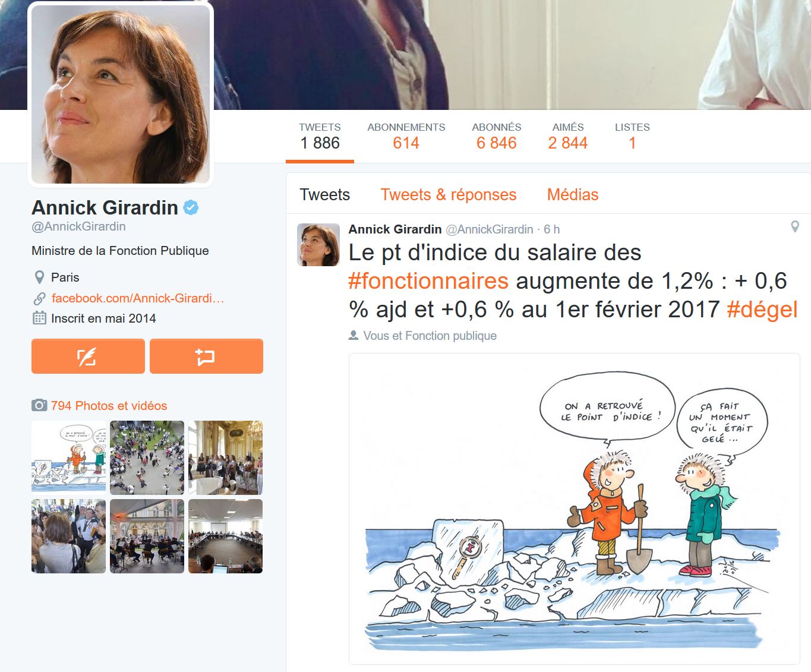
Task: Click the #fonctionnaires hashtag
Action: click(428, 281)
